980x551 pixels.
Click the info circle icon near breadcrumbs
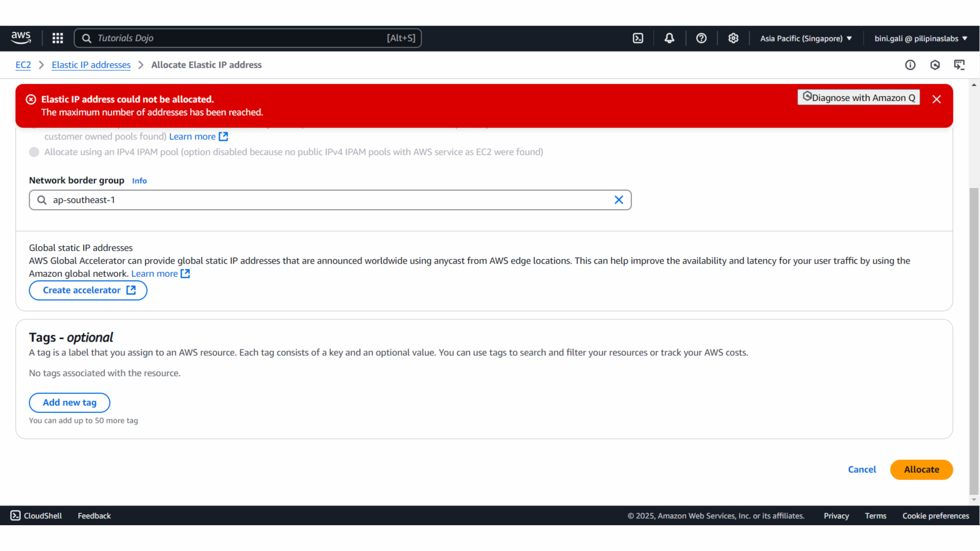click(910, 65)
